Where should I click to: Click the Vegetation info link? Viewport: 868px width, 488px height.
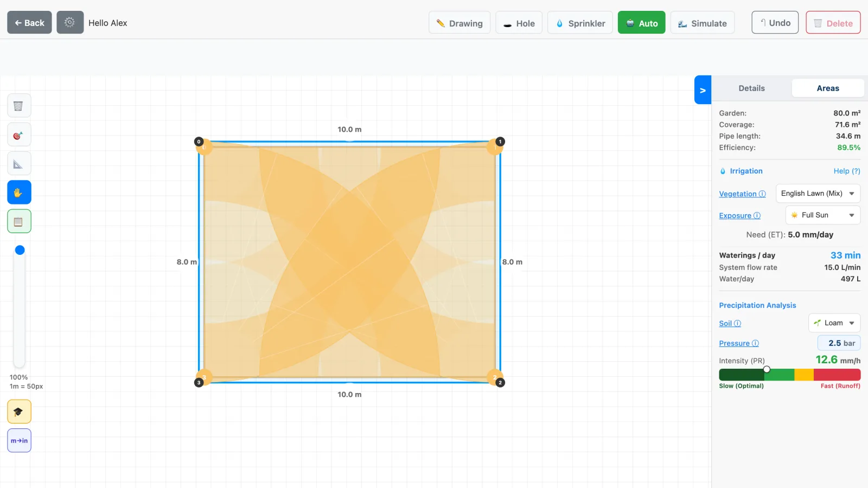[x=742, y=194]
